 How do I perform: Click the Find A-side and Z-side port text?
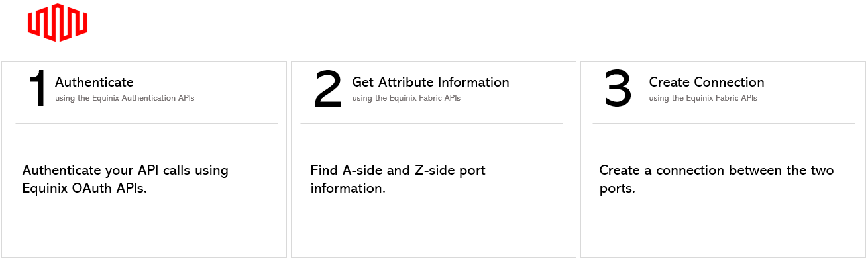click(x=398, y=179)
